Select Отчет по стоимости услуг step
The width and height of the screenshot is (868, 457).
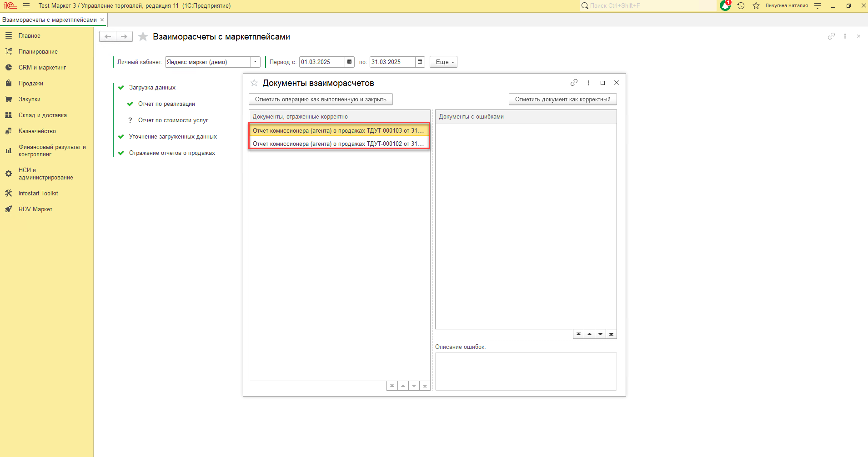(173, 120)
